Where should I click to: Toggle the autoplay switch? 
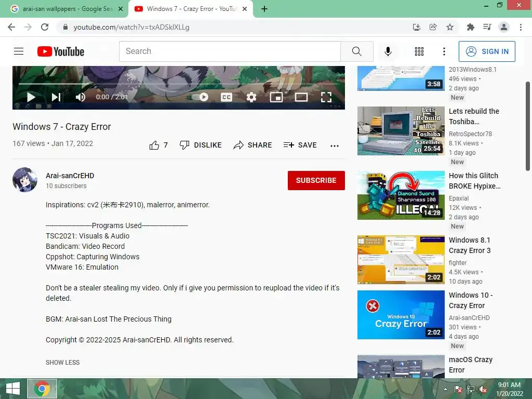point(200,97)
